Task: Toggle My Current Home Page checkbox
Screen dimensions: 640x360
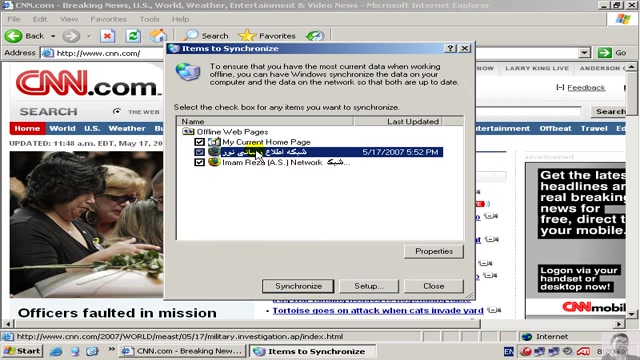Action: [x=199, y=142]
